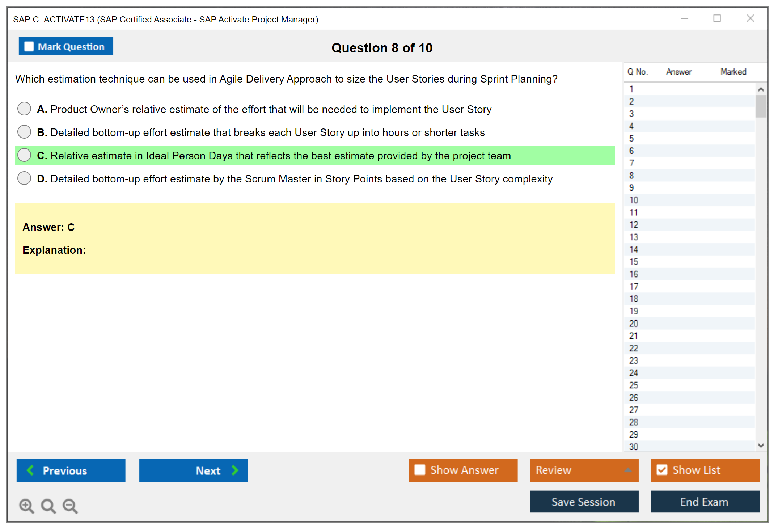Select radio option A Product Owner's estimate
778x532 pixels.
tap(24, 109)
